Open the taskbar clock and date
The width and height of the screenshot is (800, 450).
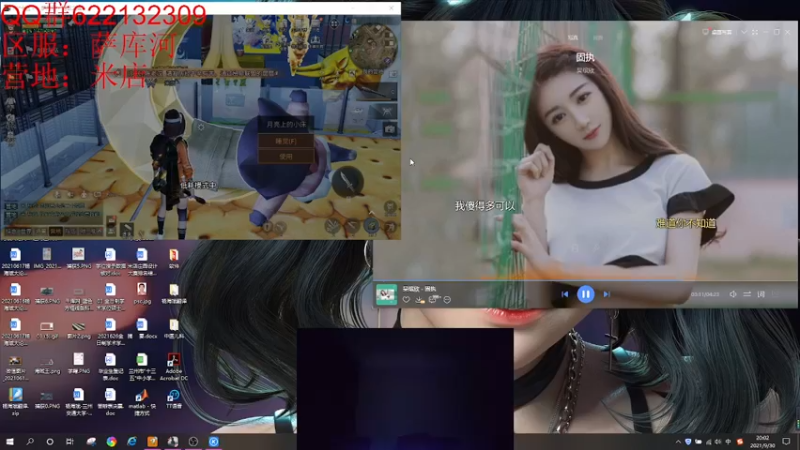pyautogui.click(x=762, y=441)
